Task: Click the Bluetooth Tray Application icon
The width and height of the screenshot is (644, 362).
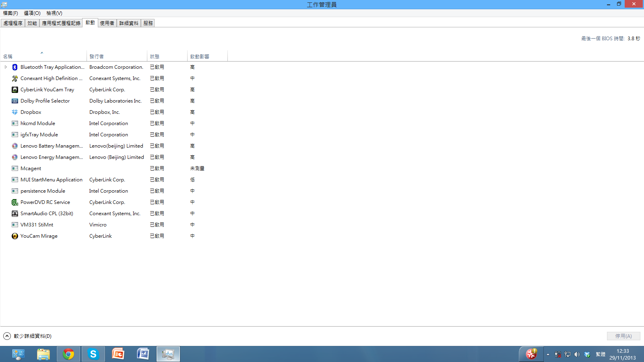Action: coord(15,67)
